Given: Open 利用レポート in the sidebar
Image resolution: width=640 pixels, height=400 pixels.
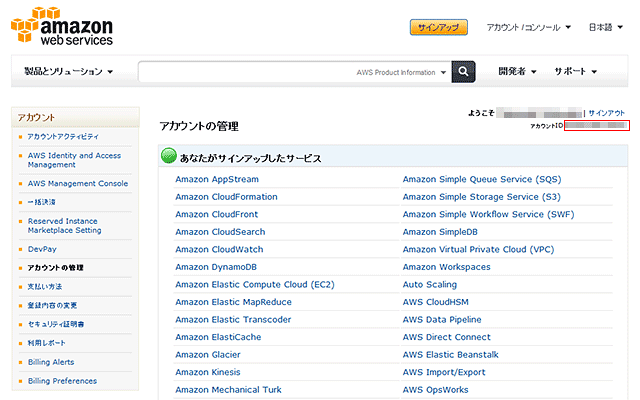Looking at the screenshot, I should click(46, 343).
